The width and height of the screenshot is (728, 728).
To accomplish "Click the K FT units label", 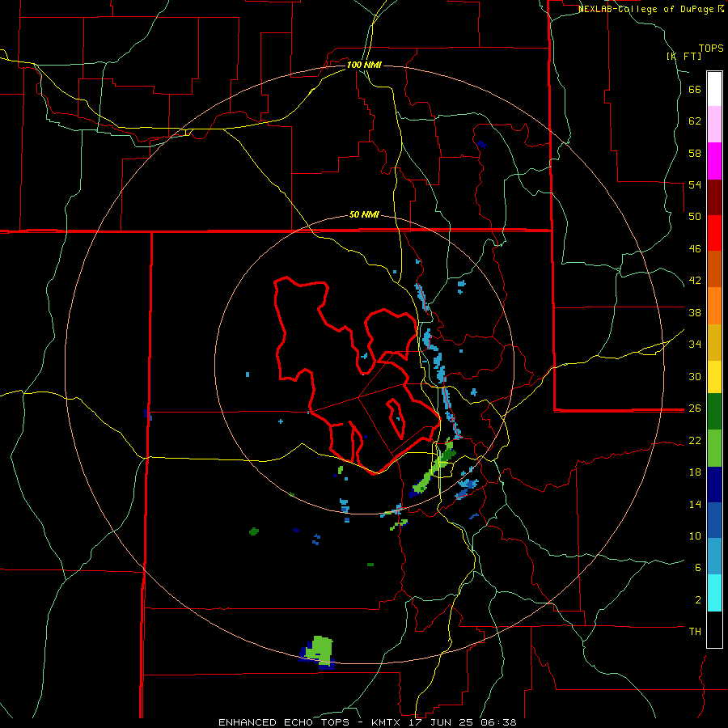I will coord(684,56).
